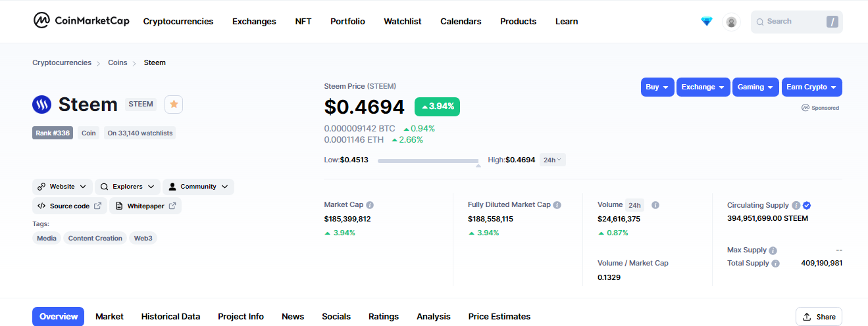Open the Exchange dropdown button

click(703, 87)
